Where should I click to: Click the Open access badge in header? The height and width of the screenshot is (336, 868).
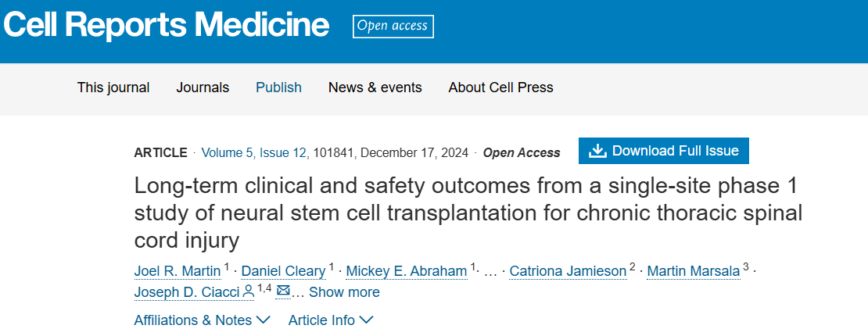coord(393,26)
